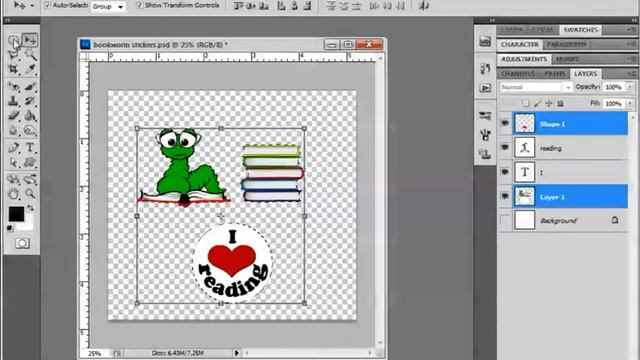Open the Fill slider arrow

click(630, 104)
